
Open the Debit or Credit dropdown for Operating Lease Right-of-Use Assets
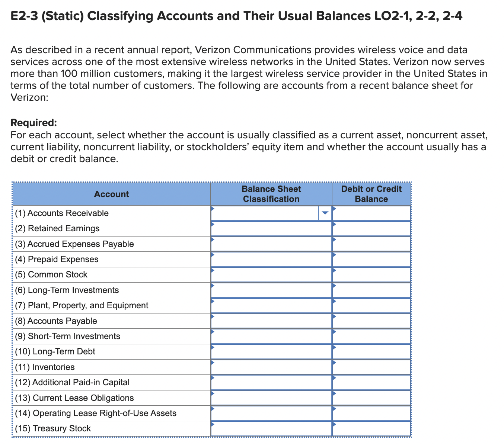point(371,413)
